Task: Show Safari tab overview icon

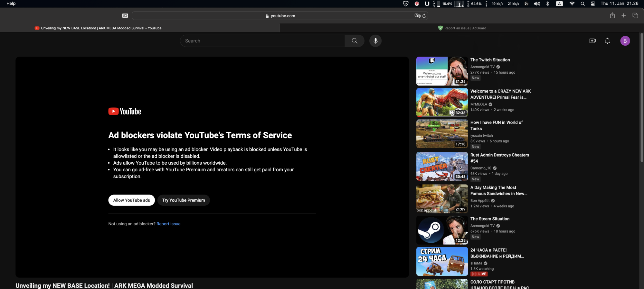Action: 635,15
